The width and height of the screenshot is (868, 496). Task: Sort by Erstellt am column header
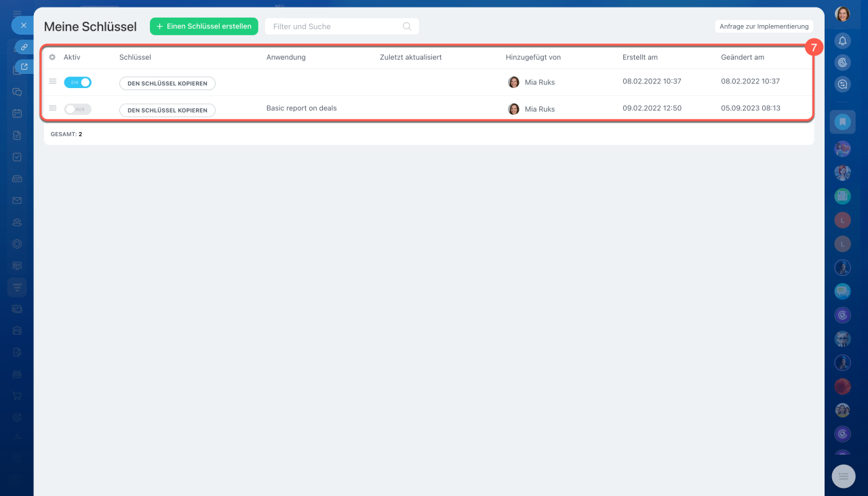tap(639, 58)
